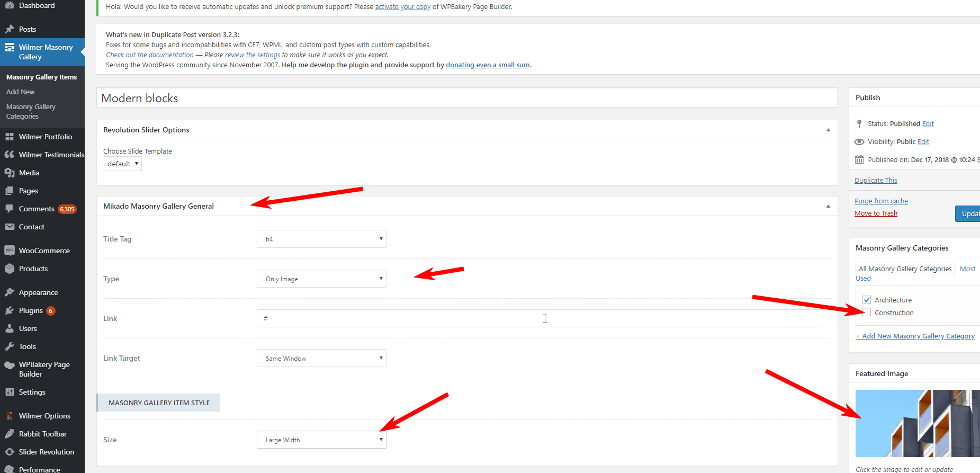
Task: Click the Settings sliders icon
Action: [10, 392]
